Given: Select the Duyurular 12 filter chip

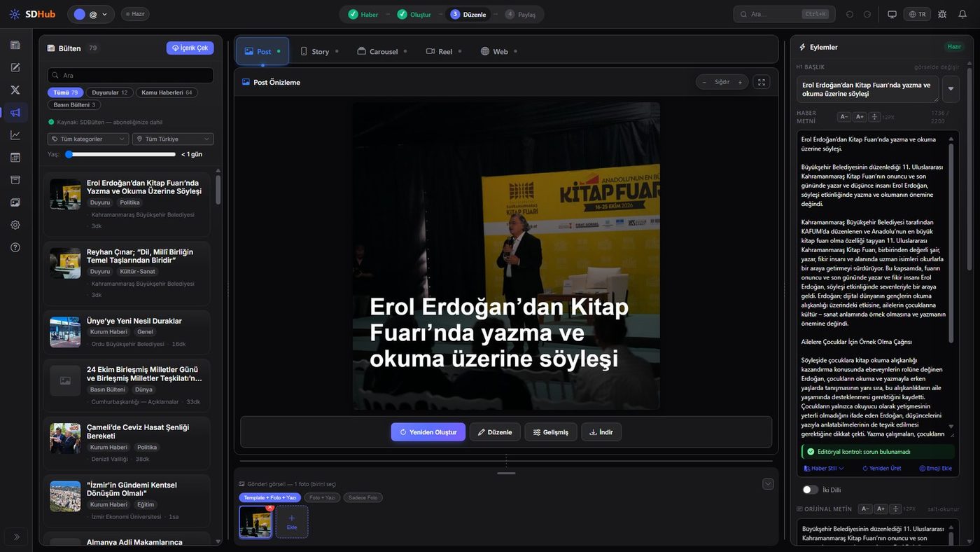Looking at the screenshot, I should pos(110,92).
